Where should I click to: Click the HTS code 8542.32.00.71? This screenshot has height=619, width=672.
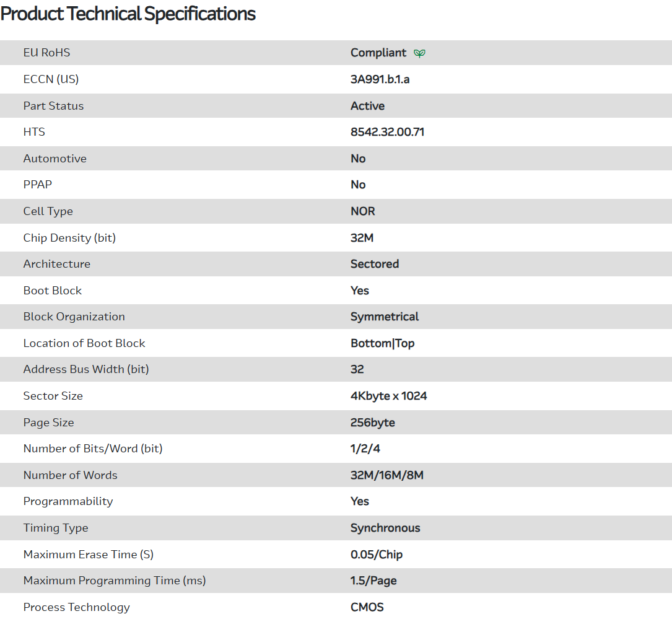387,132
